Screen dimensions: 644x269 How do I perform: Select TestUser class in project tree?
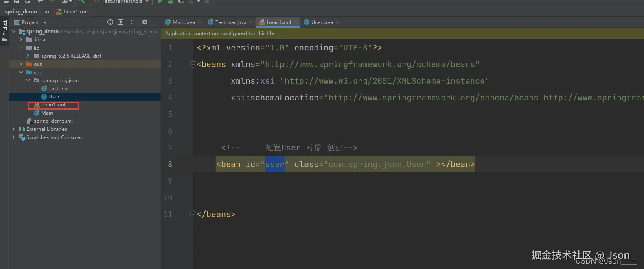tap(59, 88)
